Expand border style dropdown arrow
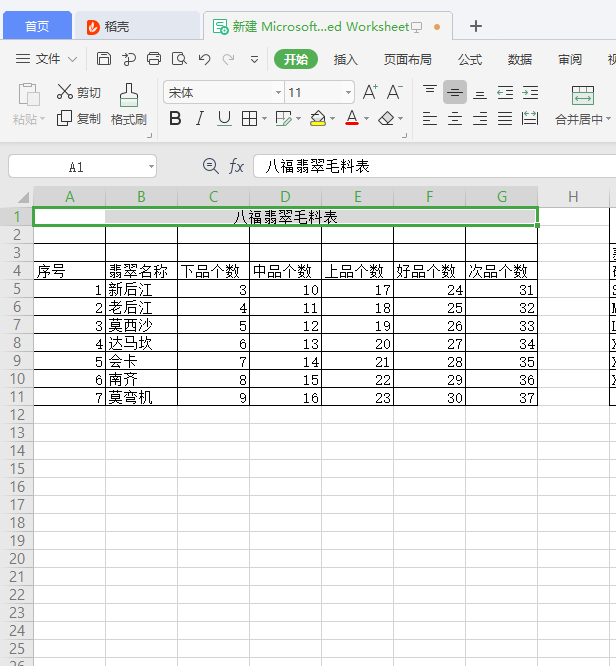Screen dimensions: 616x666 [x=264, y=119]
